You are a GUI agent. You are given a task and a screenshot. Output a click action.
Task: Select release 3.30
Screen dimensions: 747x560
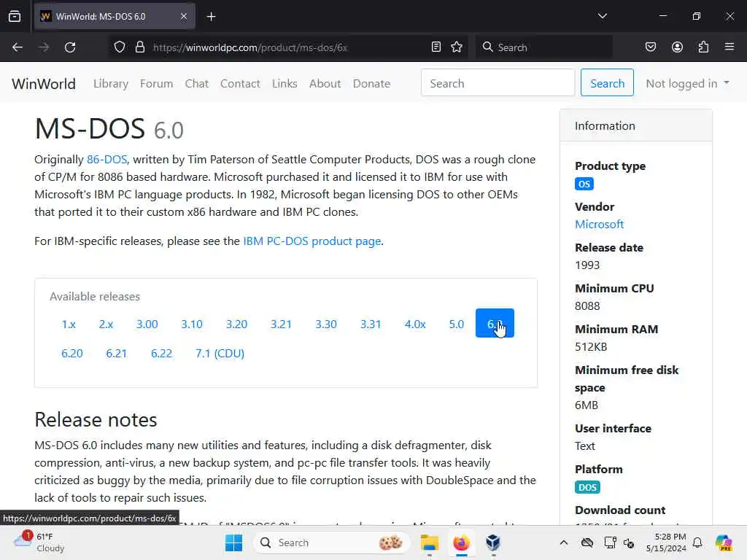[x=326, y=324]
